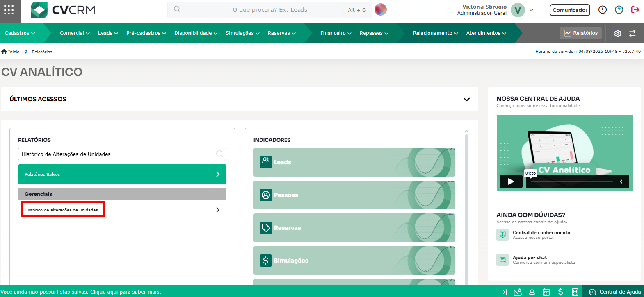This screenshot has height=297, width=644.
Task: Open settings gear in navigation bar
Action: [618, 34]
